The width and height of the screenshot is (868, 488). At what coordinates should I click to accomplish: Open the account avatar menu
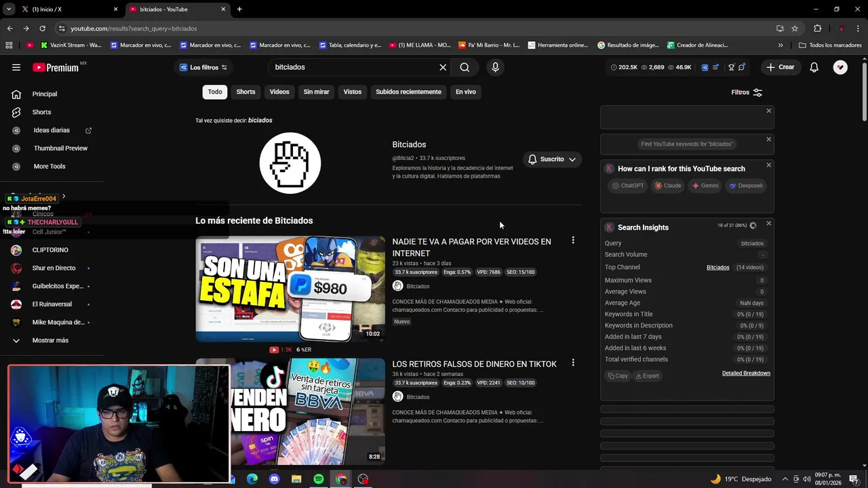840,67
